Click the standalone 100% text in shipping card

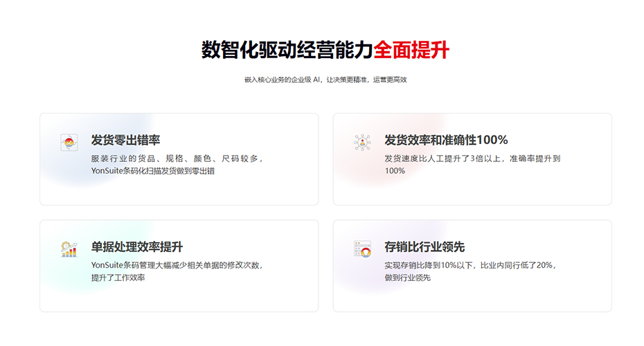pyautogui.click(x=395, y=170)
